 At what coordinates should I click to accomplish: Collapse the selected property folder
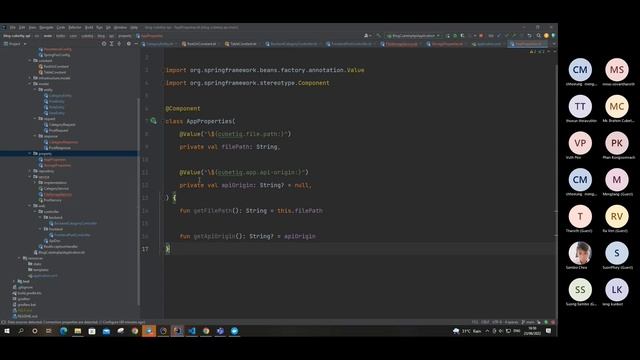pyautogui.click(x=29, y=153)
